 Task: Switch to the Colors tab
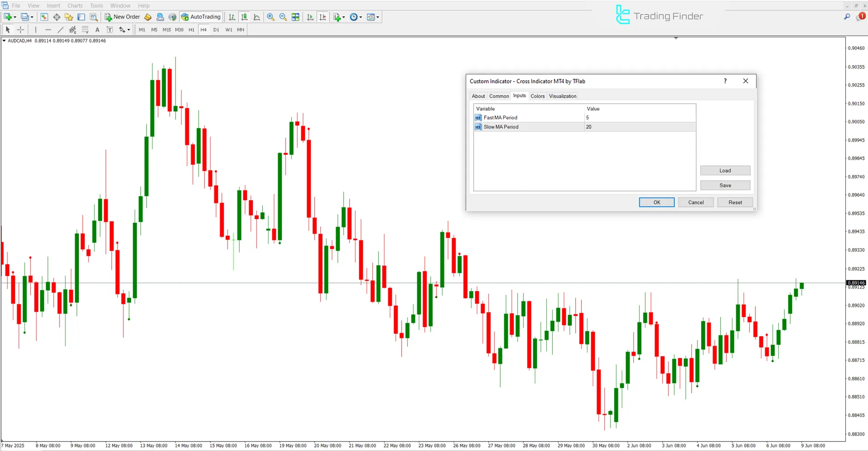pos(537,96)
